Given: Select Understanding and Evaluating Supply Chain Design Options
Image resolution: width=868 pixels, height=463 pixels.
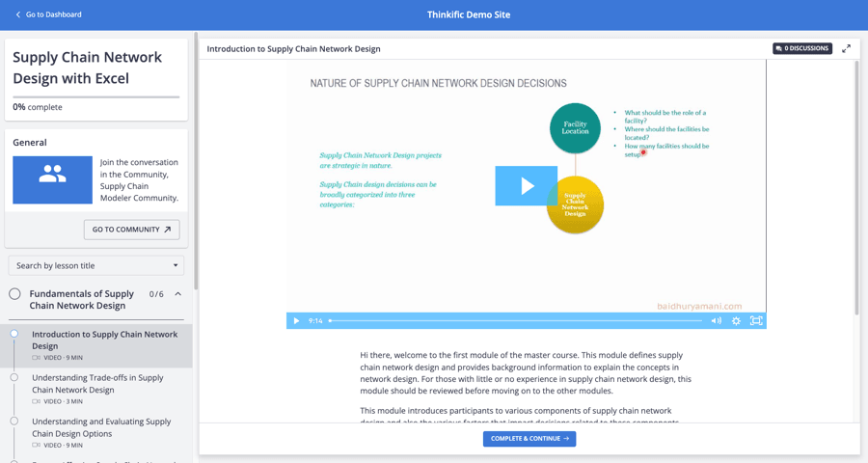Looking at the screenshot, I should tap(101, 427).
